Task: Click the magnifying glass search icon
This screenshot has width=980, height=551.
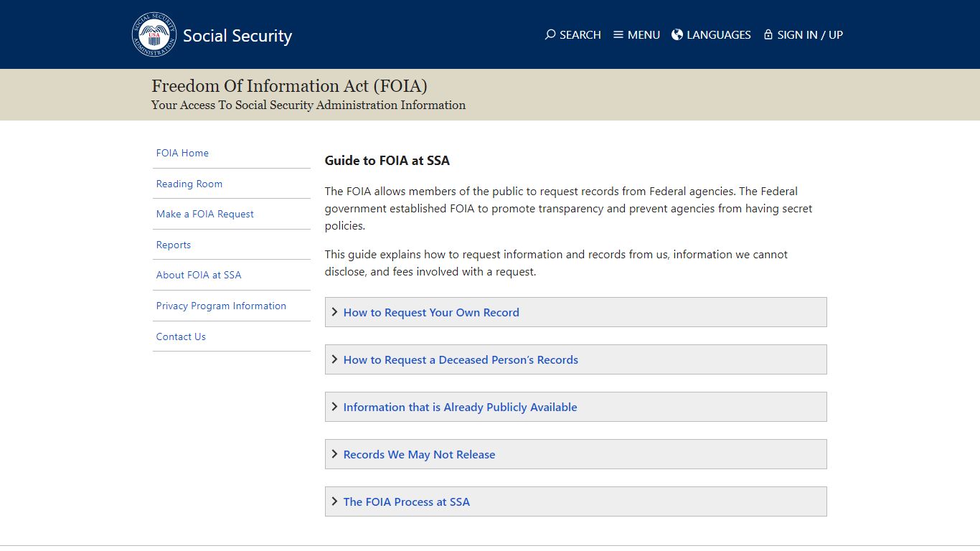Action: pyautogui.click(x=550, y=34)
